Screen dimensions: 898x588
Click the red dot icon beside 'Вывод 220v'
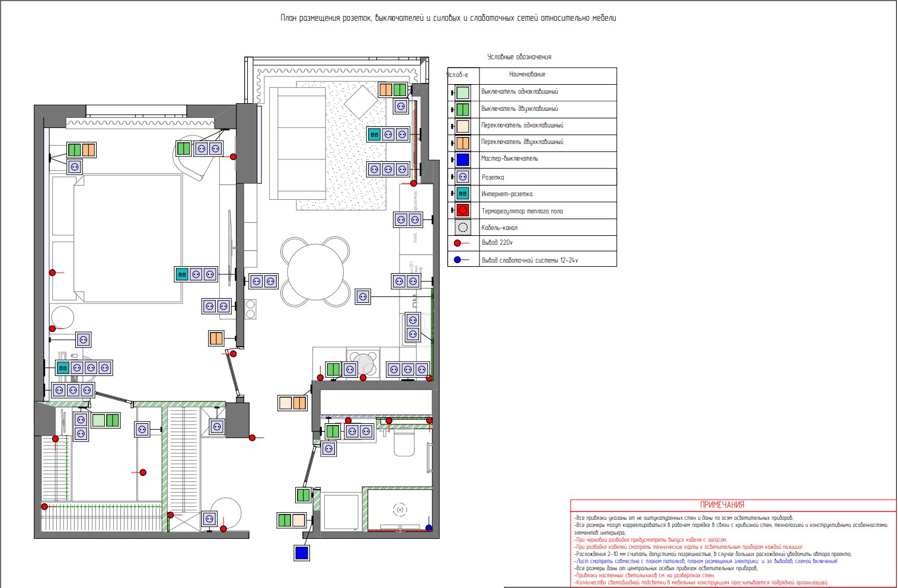pyautogui.click(x=458, y=243)
